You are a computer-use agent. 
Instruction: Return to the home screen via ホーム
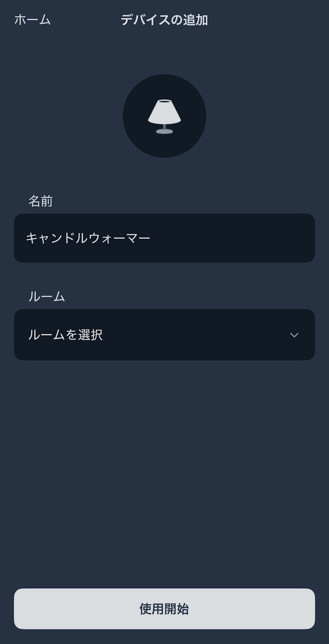(x=32, y=20)
